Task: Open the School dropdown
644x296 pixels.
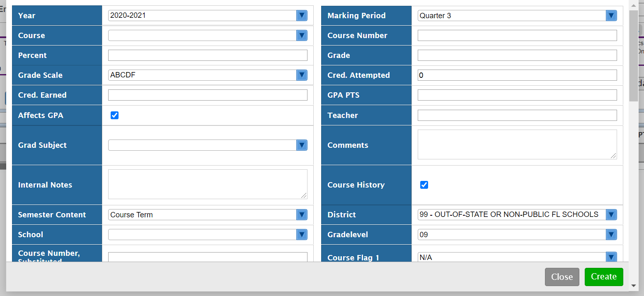Action: point(208,235)
